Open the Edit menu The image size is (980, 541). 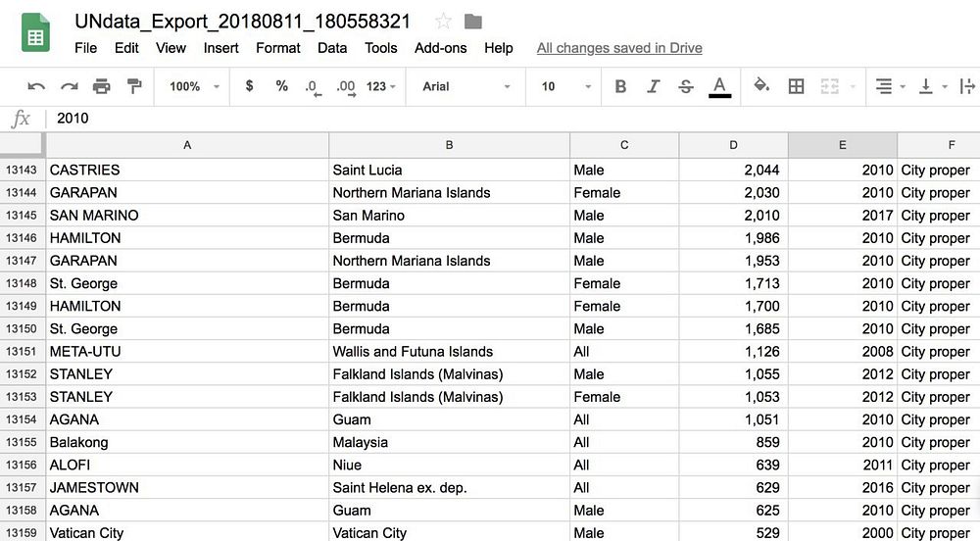pos(126,48)
